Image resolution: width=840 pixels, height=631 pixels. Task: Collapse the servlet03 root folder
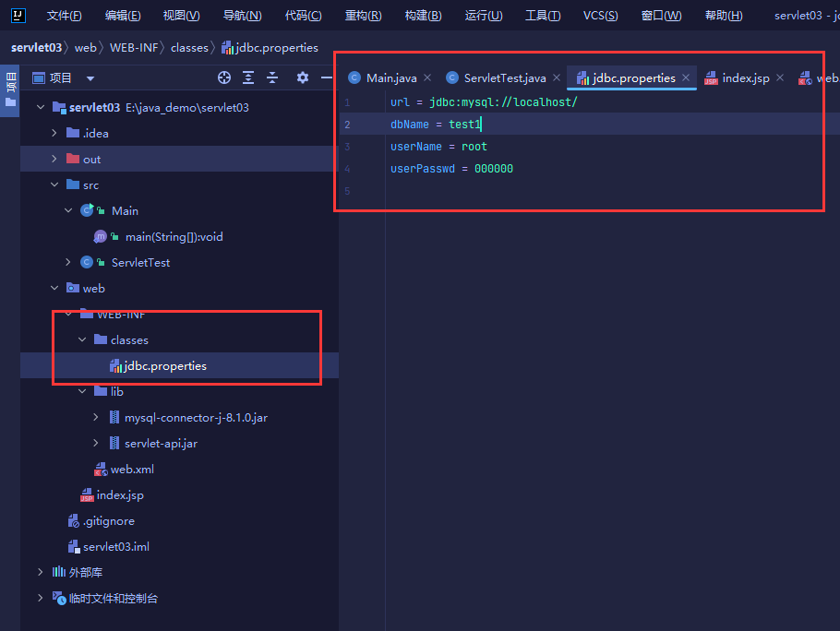click(x=41, y=107)
